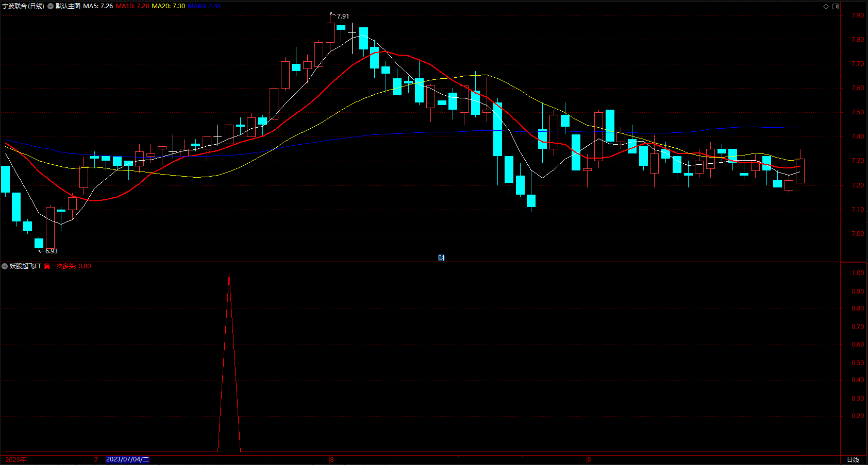Click the 第一次多头: 0.00 indicator value

(68, 266)
